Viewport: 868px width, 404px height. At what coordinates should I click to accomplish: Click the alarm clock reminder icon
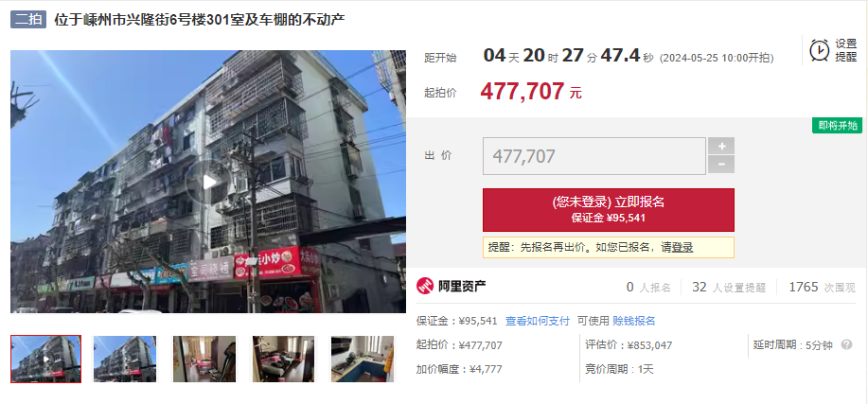point(820,50)
